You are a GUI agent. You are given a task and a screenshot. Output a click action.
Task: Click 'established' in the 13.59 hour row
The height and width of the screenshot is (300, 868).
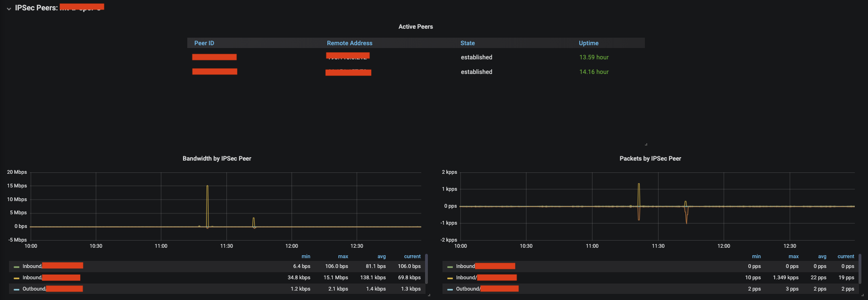click(x=476, y=57)
